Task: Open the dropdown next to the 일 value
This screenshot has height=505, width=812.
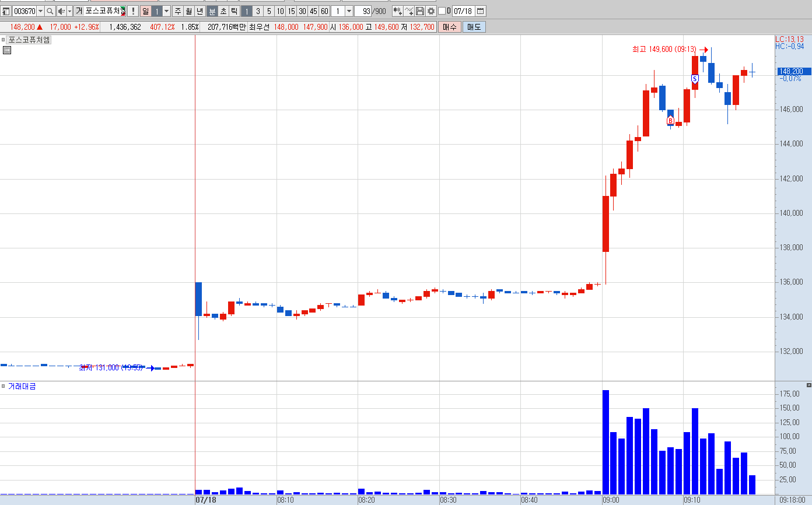Action: pyautogui.click(x=166, y=11)
